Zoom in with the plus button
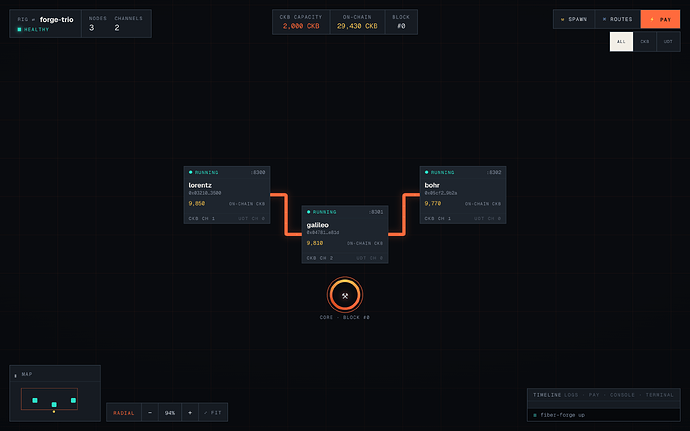This screenshot has width=690, height=431. (x=190, y=413)
